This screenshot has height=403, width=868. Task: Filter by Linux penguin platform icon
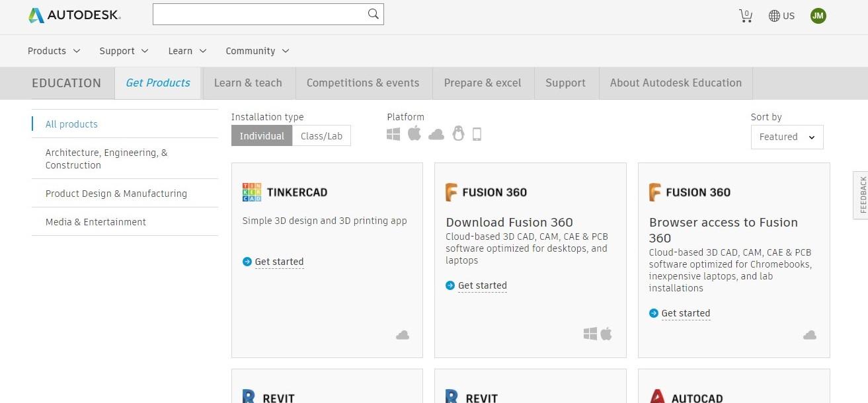(x=458, y=134)
